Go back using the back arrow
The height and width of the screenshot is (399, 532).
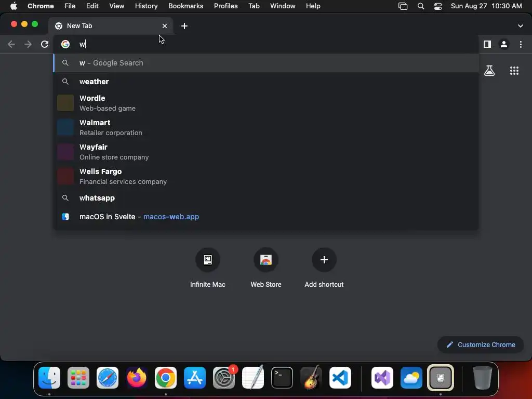[x=11, y=44]
